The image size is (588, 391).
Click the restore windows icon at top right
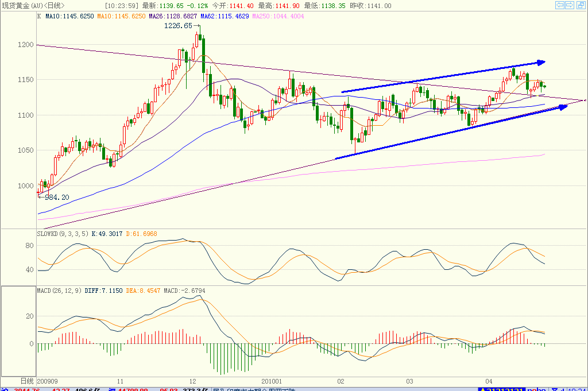(580, 5)
